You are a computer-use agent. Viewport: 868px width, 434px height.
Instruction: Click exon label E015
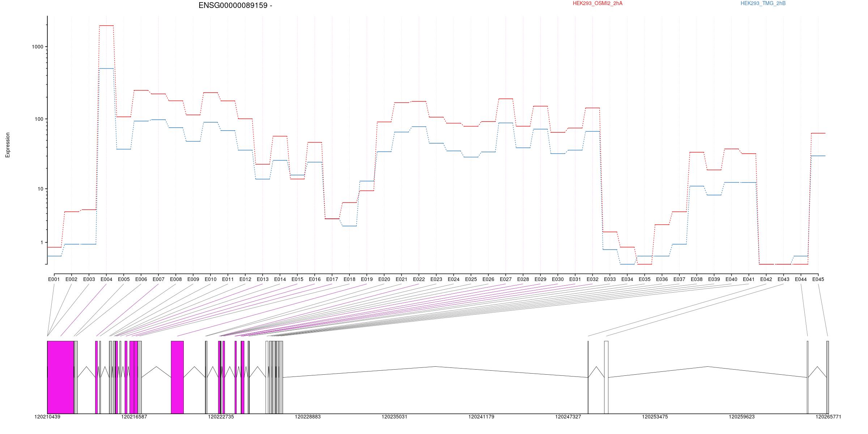click(x=297, y=279)
